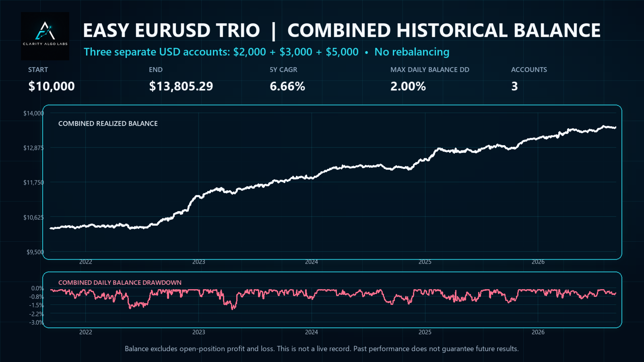Click the 2025 marker under balance chart
The image size is (644, 362).
click(x=425, y=262)
